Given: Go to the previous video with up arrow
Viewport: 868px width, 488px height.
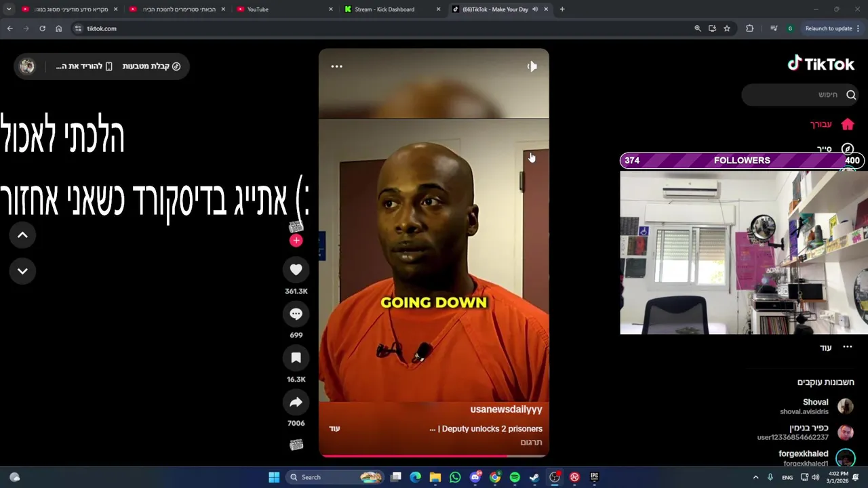Looking at the screenshot, I should point(22,235).
